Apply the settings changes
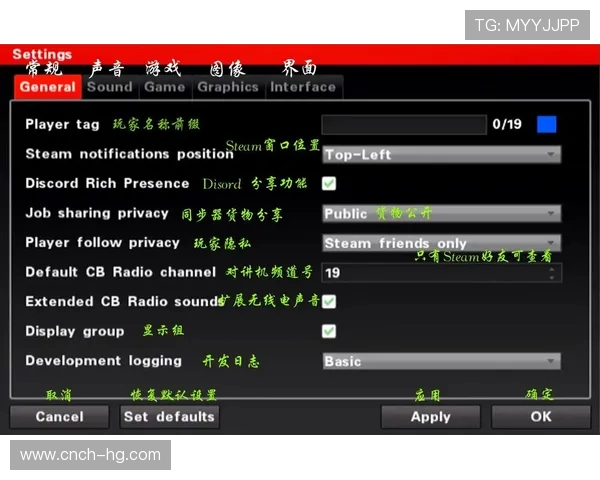 click(430, 416)
